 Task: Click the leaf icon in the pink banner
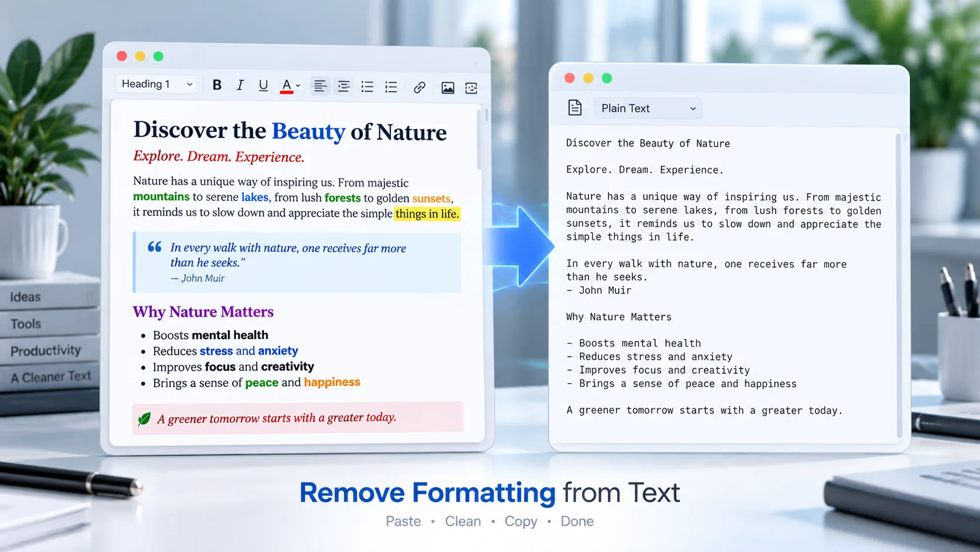click(144, 419)
